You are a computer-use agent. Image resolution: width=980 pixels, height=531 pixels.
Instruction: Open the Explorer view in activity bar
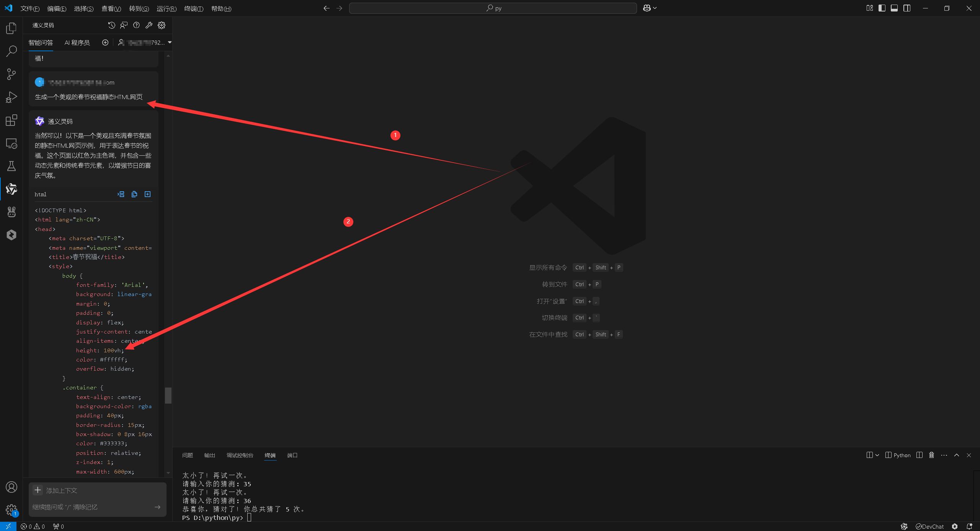(11, 28)
